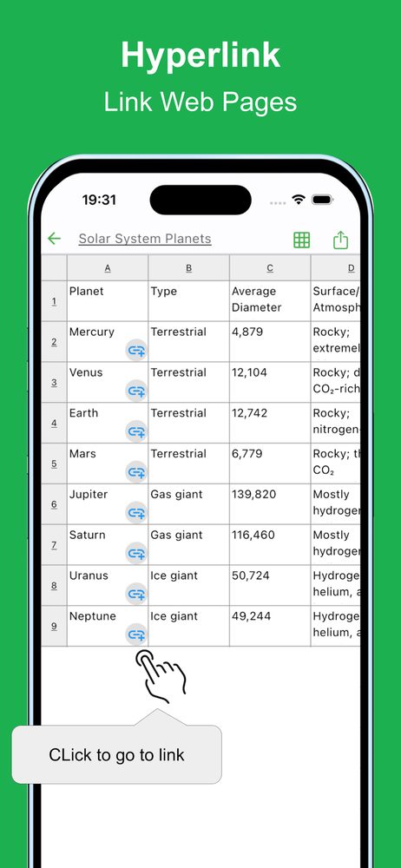
Task: Tap the share export icon
Action: click(340, 240)
